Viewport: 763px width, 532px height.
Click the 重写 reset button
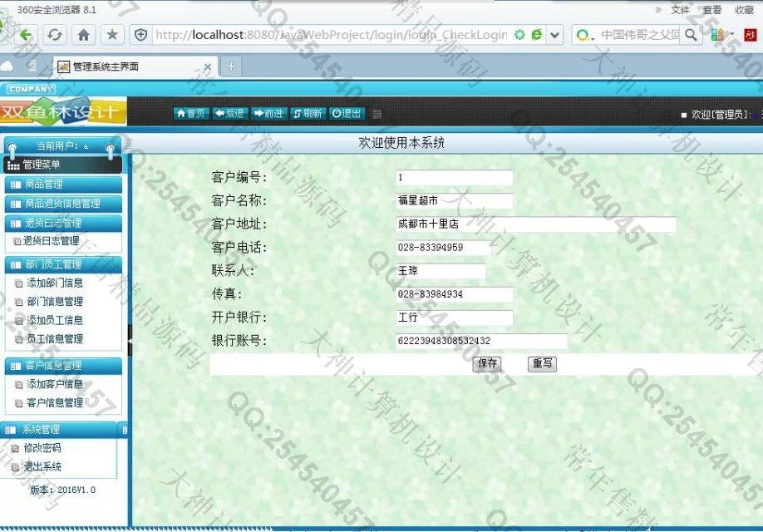point(542,364)
